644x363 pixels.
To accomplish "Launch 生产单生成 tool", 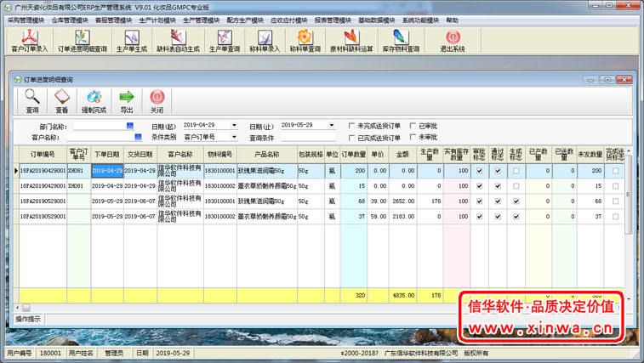I will pyautogui.click(x=131, y=41).
